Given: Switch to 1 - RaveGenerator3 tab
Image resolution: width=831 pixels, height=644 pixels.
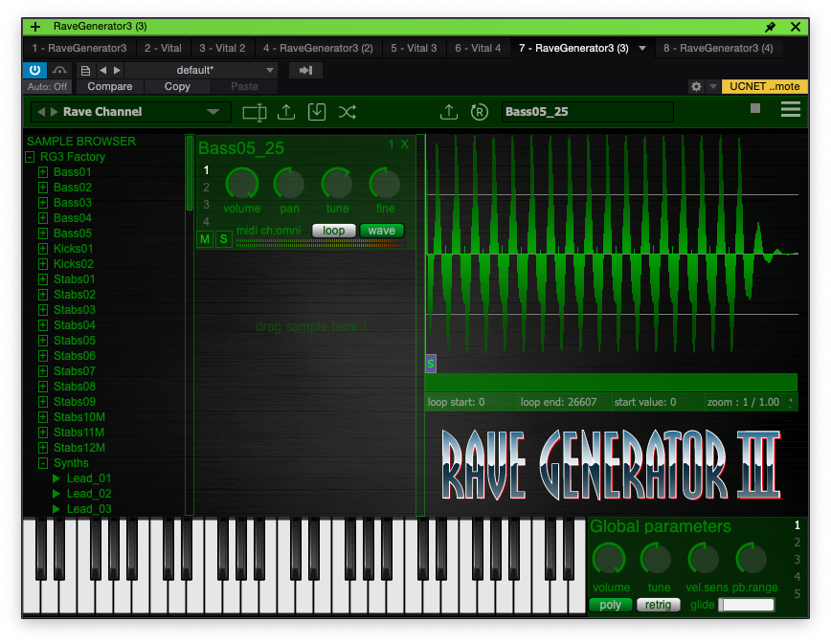Looking at the screenshot, I should pos(79,48).
